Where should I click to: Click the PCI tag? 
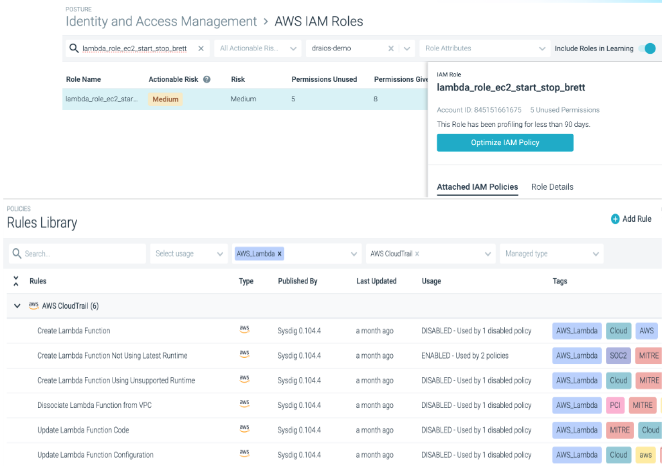[x=615, y=405]
